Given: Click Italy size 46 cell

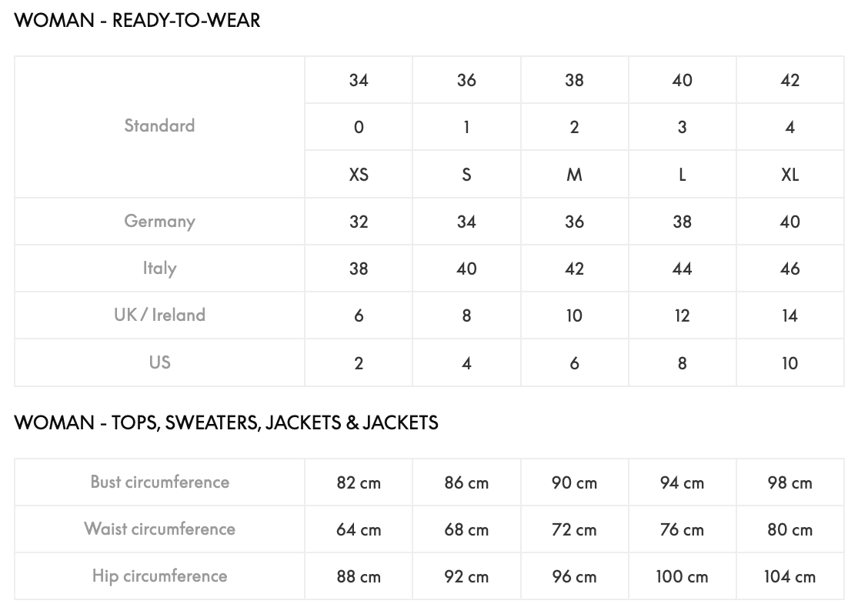Looking at the screenshot, I should 790,269.
